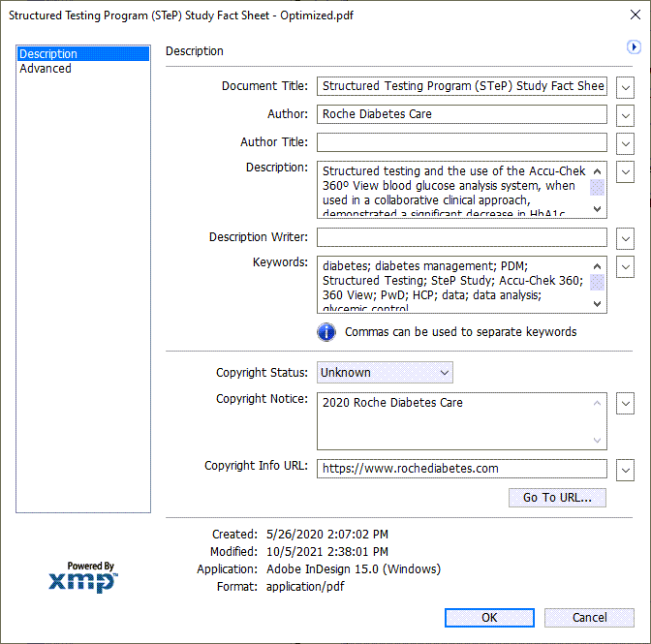Click the Copyright Status label
This screenshot has width=651, height=644.
click(262, 373)
